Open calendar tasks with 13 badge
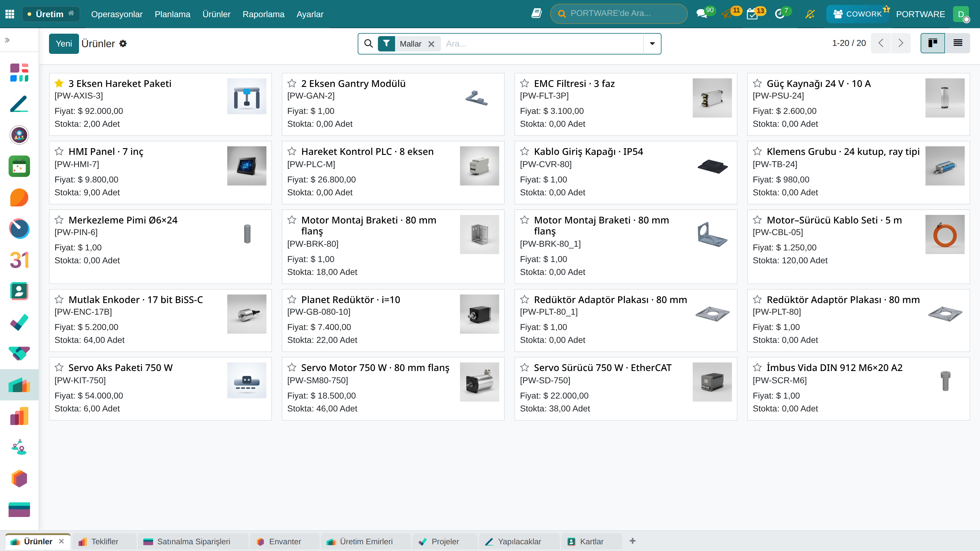 752,14
